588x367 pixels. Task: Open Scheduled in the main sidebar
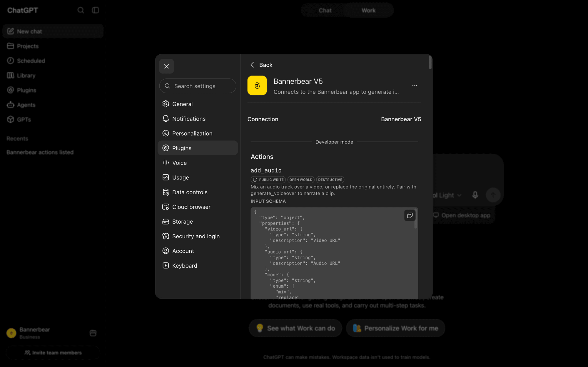click(53, 61)
